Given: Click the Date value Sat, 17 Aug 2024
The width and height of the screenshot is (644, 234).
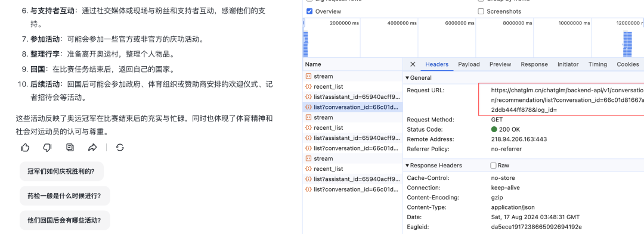Looking at the screenshot, I should pos(535,217).
